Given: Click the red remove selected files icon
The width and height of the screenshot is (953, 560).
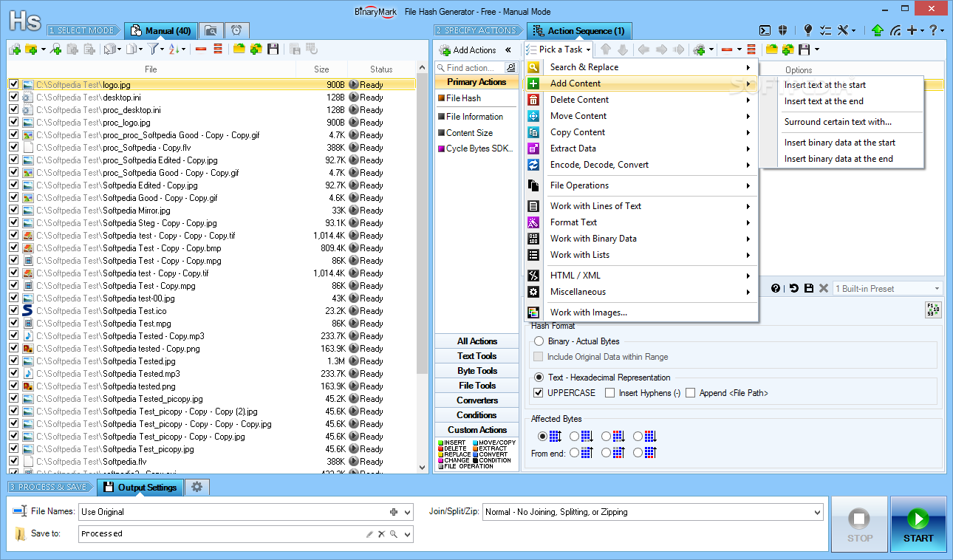Looking at the screenshot, I should coord(201,49).
